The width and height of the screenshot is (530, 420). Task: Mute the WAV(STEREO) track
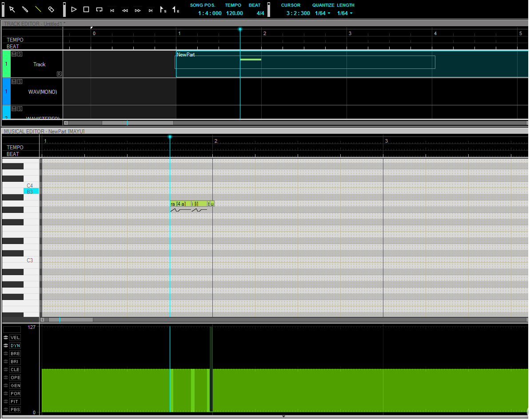click(x=14, y=108)
